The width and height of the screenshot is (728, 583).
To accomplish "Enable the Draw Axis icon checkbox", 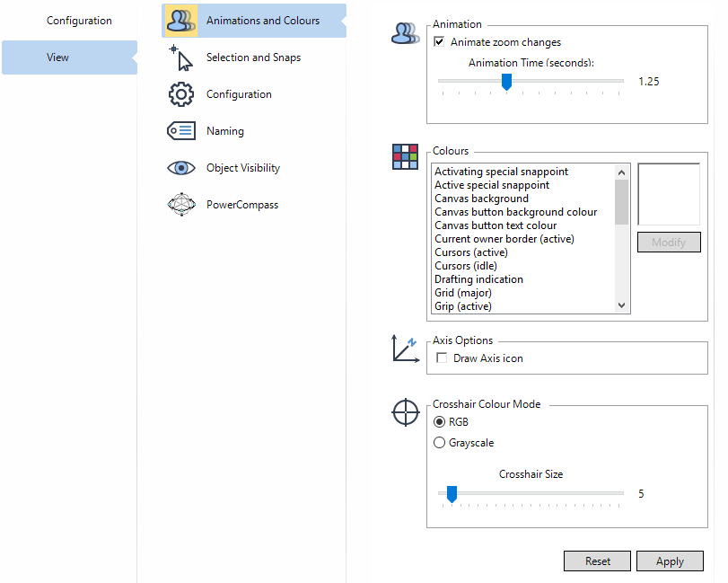I will tap(442, 358).
